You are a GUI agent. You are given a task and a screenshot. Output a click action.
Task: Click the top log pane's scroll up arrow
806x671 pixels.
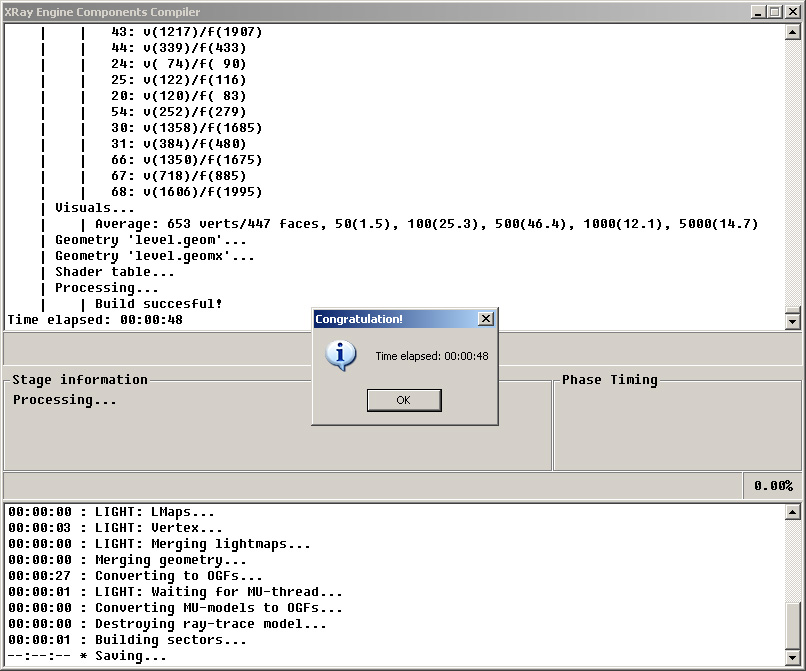[793, 32]
